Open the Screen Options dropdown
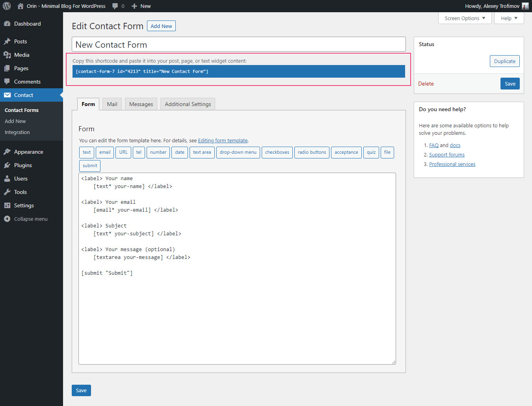Viewport: 532px width, 406px height. point(465,18)
